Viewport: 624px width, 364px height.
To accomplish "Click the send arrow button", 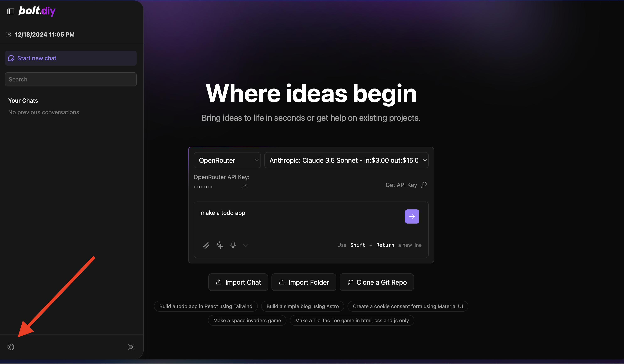I will pyautogui.click(x=412, y=216).
